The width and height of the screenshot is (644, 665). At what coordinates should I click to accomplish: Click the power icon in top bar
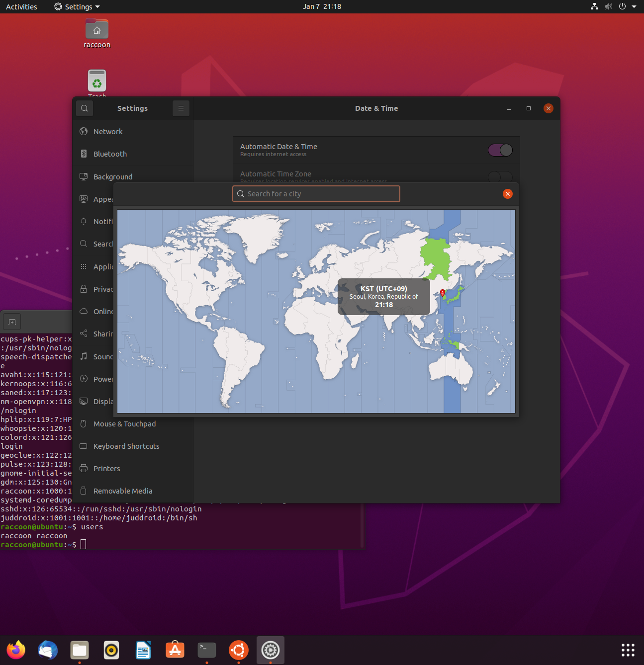click(622, 6)
